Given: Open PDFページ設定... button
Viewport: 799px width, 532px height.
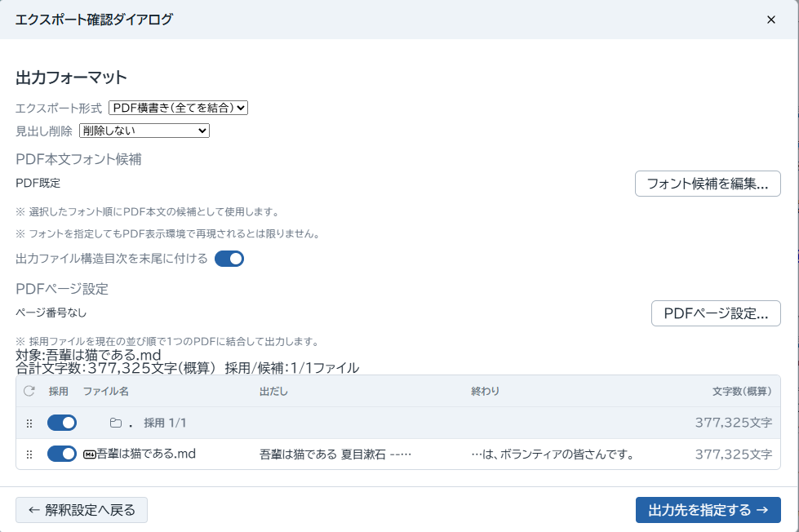Looking at the screenshot, I should coord(716,313).
